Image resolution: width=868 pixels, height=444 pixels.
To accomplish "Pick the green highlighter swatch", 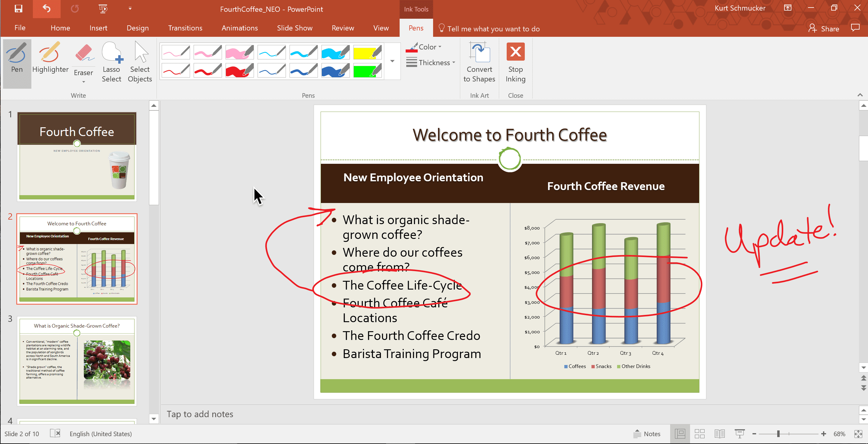I will 367,70.
